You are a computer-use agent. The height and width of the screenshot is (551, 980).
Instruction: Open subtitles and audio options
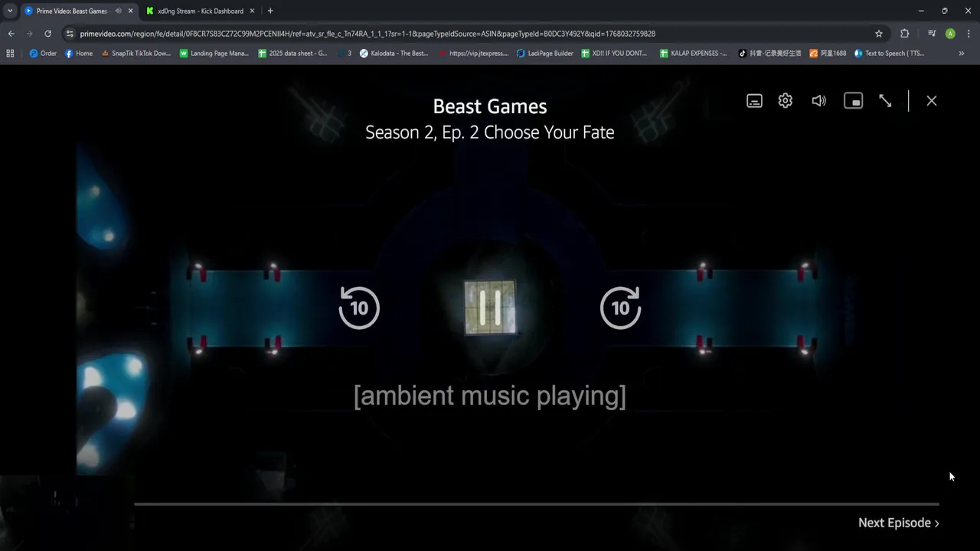point(754,101)
